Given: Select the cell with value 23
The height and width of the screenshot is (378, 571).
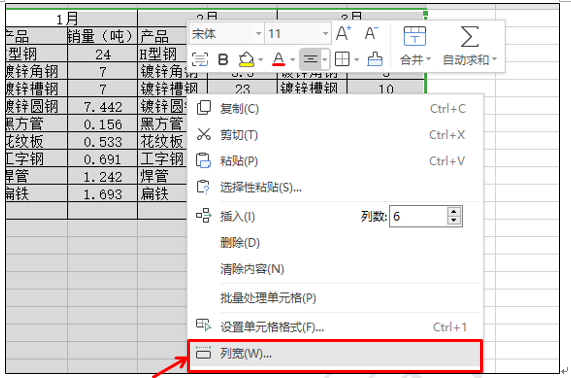Looking at the screenshot, I should [x=242, y=88].
